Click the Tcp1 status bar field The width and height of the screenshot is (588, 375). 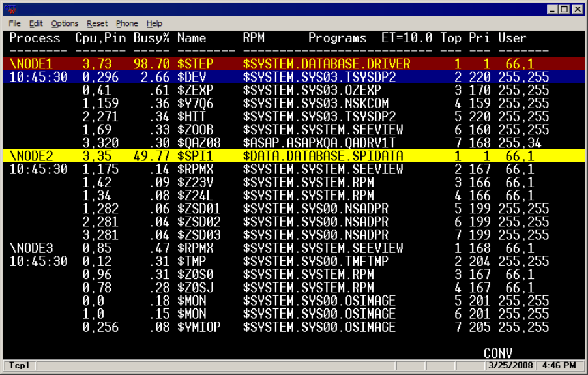pyautogui.click(x=20, y=365)
